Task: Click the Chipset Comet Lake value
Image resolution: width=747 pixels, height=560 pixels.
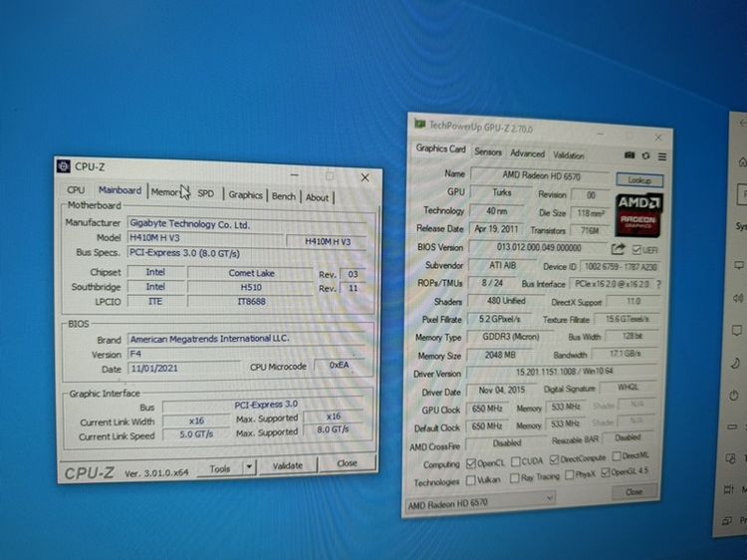Action: (x=251, y=273)
